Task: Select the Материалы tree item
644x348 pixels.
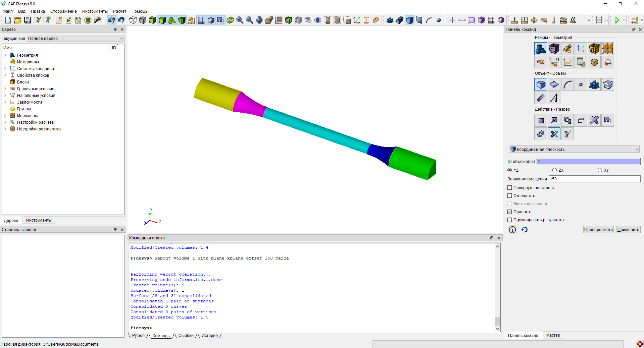Action: [28, 62]
